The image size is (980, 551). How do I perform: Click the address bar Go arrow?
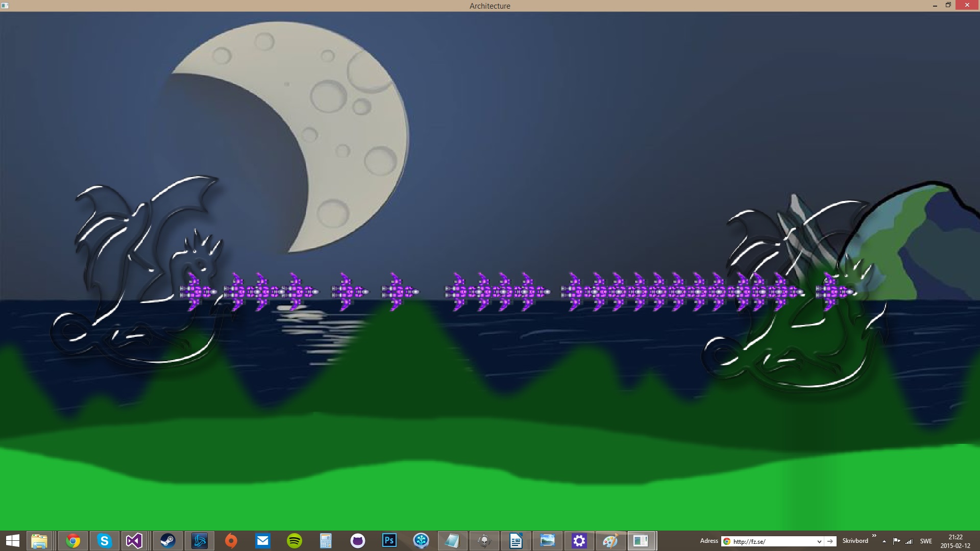pyautogui.click(x=830, y=541)
